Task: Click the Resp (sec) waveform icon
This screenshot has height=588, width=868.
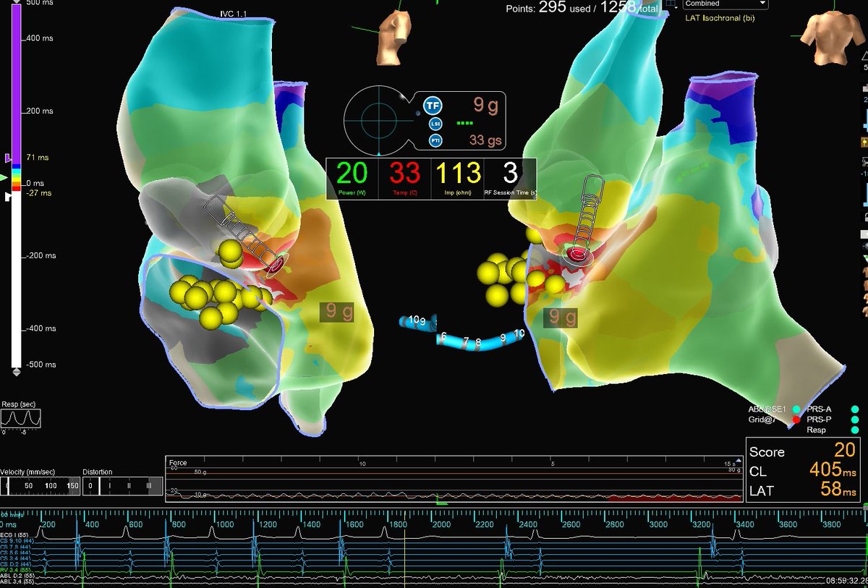Action: [x=20, y=418]
